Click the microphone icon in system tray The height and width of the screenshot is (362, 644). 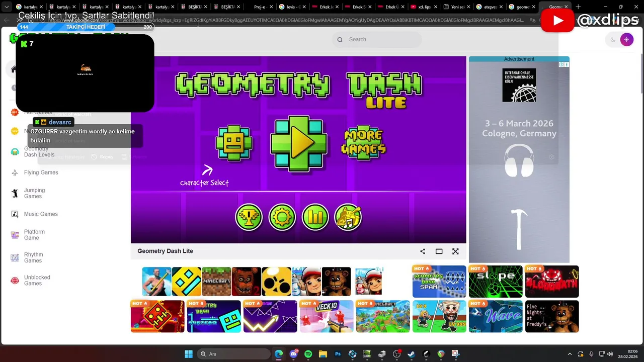[x=591, y=354]
